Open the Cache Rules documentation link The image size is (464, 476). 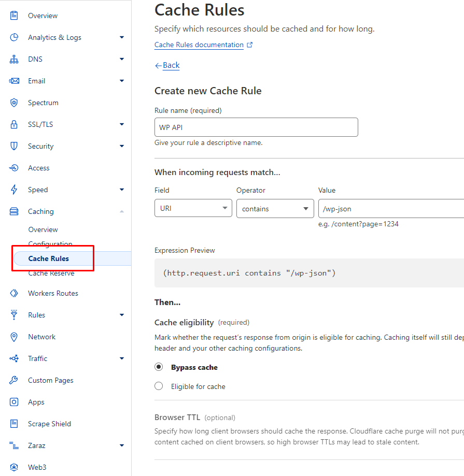199,45
